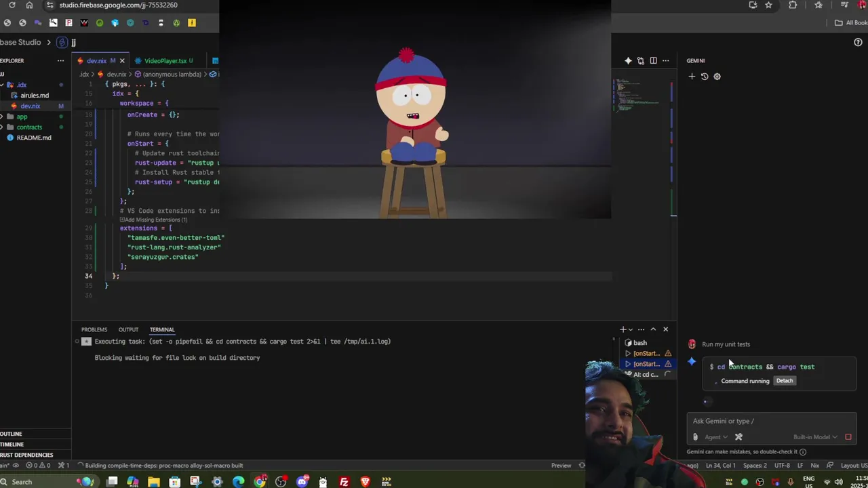Split the editor with the split icon
The width and height of the screenshot is (868, 488).
click(x=653, y=60)
